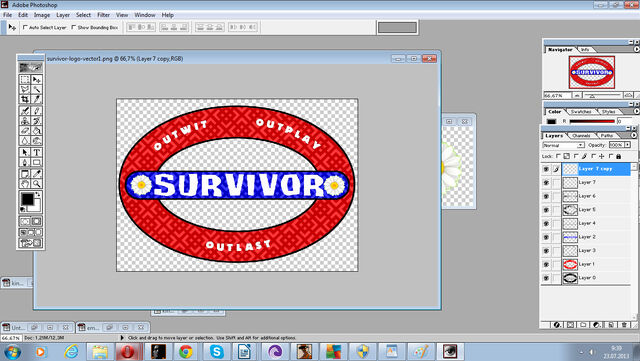
Task: Click the adjustment layer icon in Layers panel
Action: point(597,325)
